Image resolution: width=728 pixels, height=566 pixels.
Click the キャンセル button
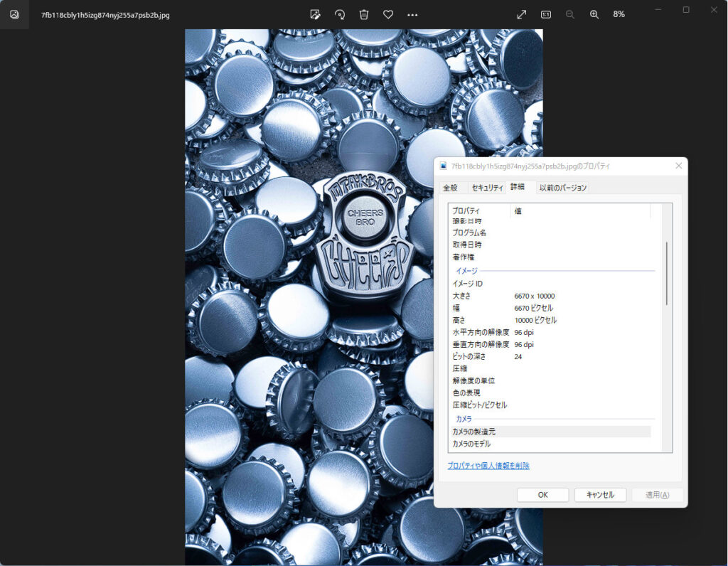tap(600, 495)
